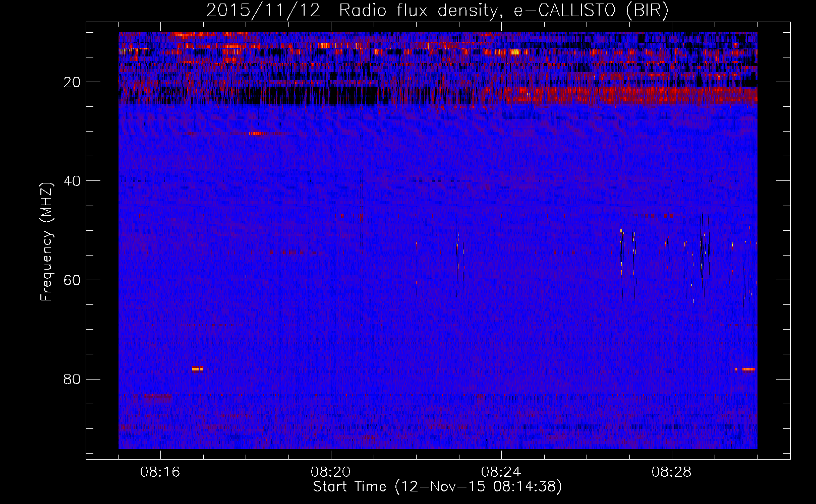Click the 80 MHz frequency tick label

73,379
